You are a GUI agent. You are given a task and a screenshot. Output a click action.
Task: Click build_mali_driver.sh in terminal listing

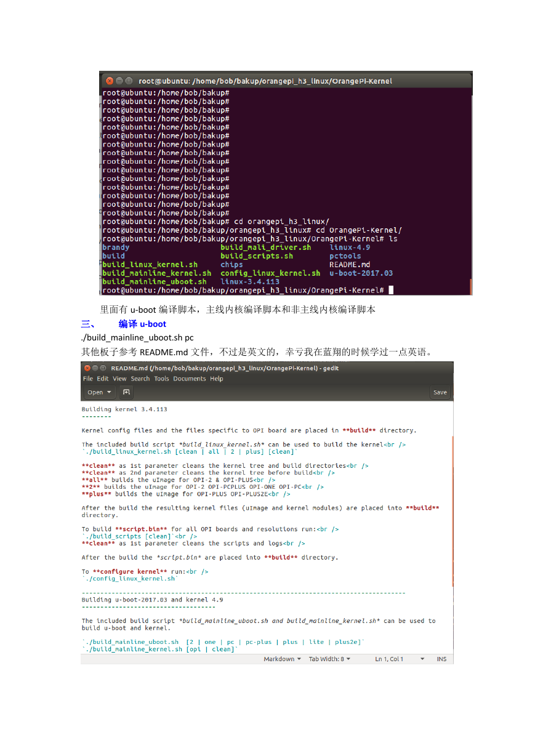click(266, 247)
